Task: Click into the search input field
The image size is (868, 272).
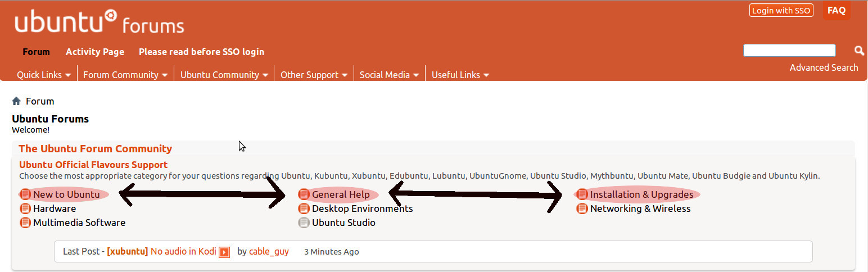Action: 789,51
